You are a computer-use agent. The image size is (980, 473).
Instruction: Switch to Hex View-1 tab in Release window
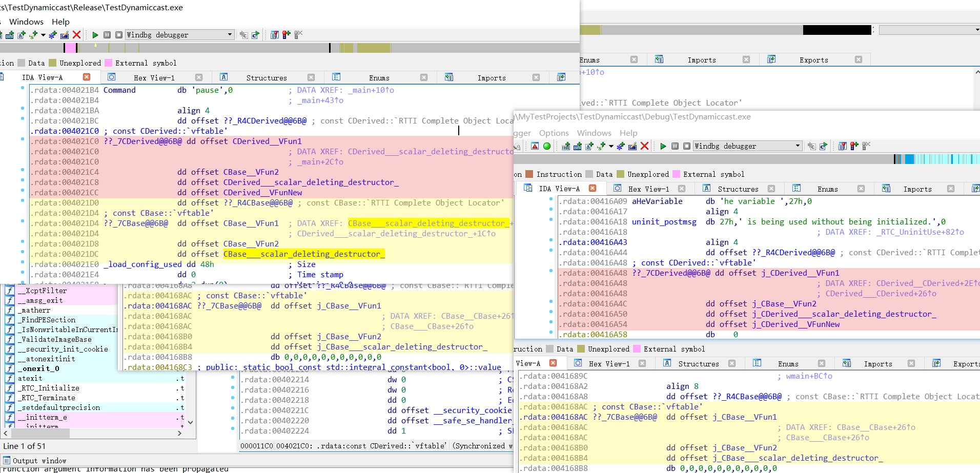click(154, 78)
